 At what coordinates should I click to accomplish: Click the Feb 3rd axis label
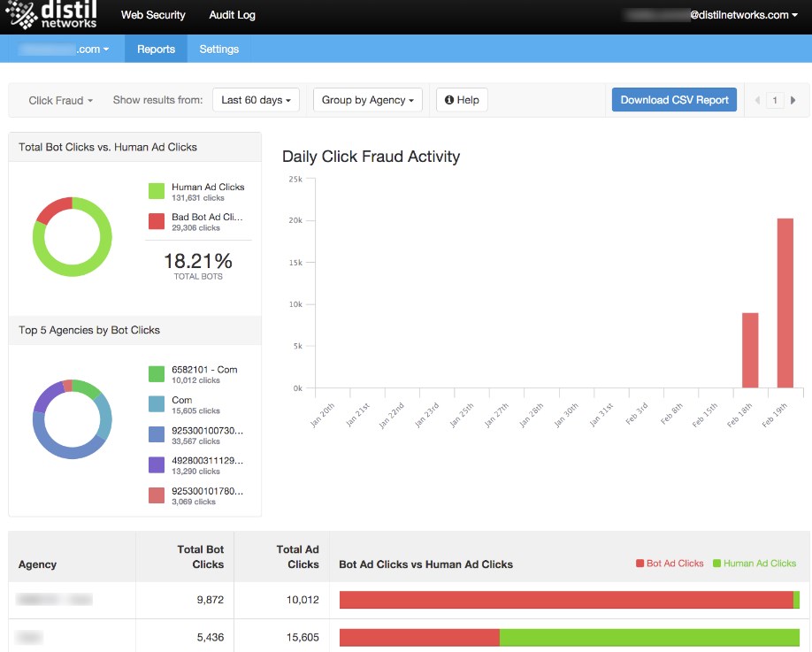coord(637,413)
